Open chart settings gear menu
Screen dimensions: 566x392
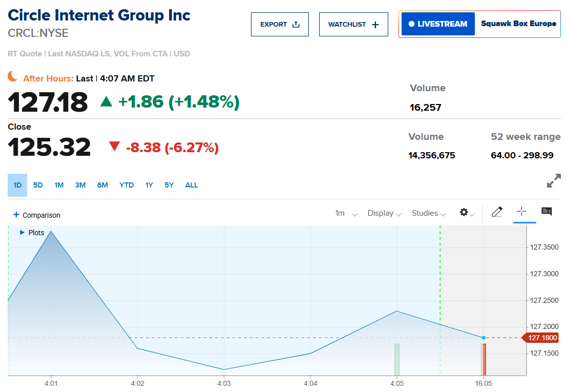[466, 213]
